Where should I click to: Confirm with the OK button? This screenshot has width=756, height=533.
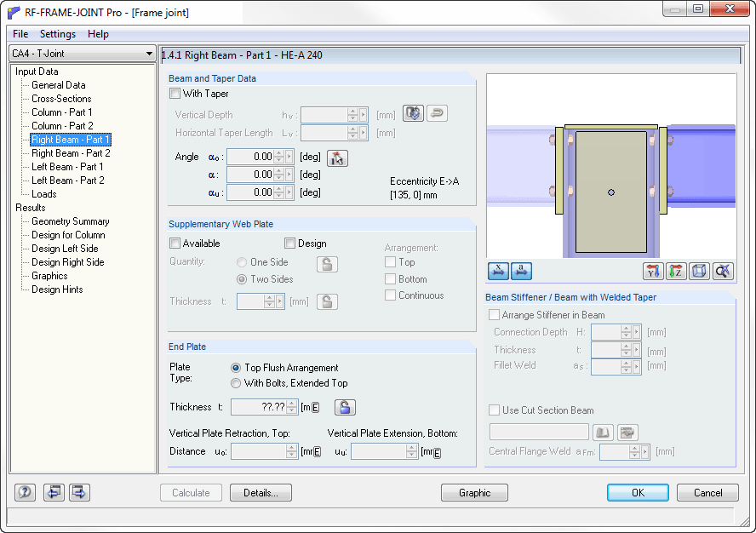click(638, 493)
